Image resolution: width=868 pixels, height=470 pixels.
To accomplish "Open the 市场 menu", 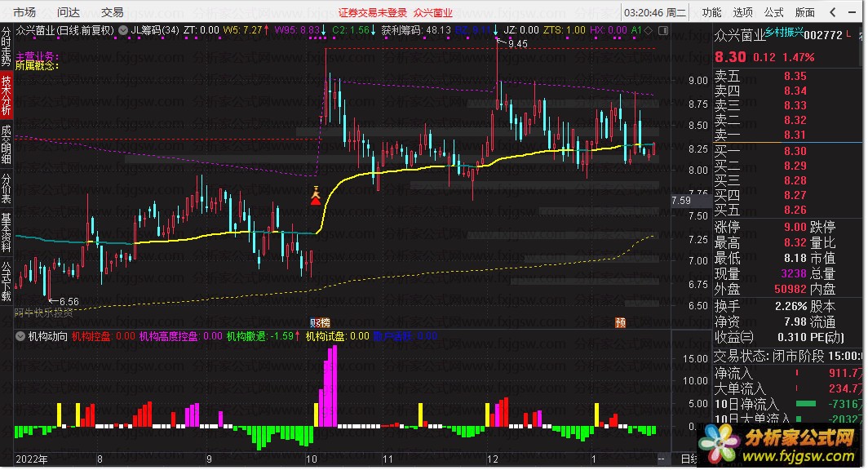I will [24, 11].
